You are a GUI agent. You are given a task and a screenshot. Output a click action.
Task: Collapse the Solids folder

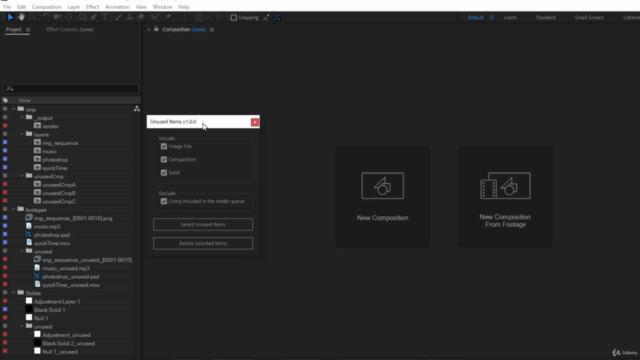(x=13, y=292)
